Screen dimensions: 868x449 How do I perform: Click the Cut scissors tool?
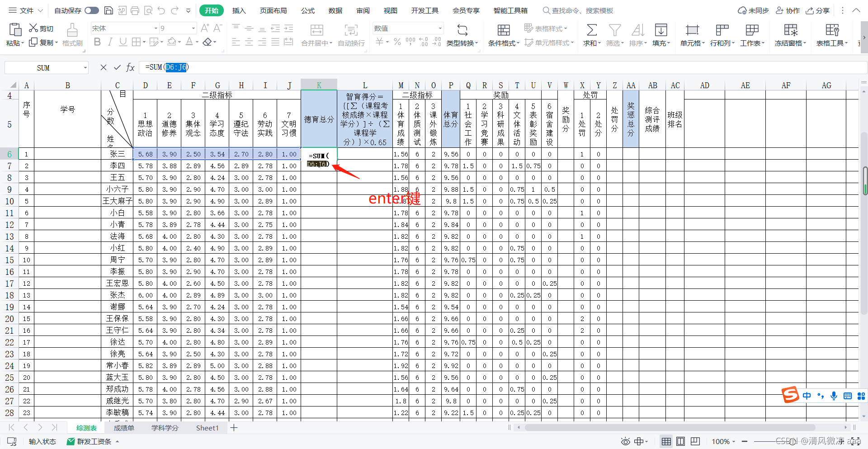[x=41, y=28]
